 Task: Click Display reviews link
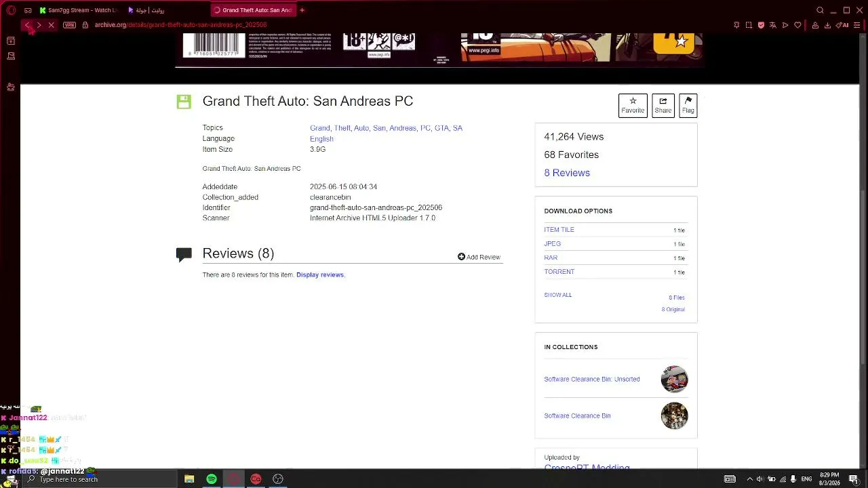tap(320, 274)
